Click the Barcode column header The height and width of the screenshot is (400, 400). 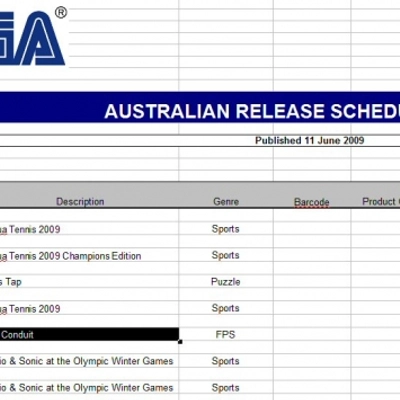(x=312, y=202)
